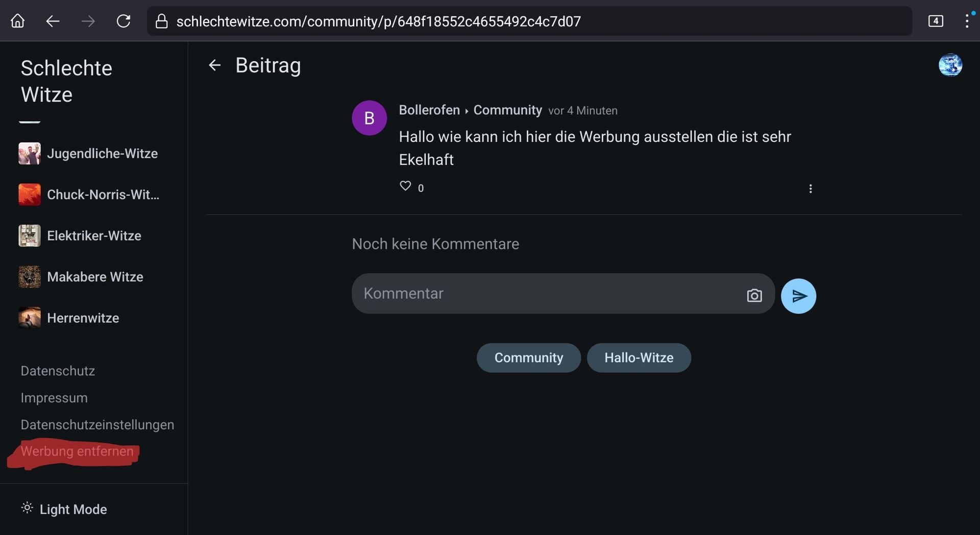Viewport: 980px width, 535px height.
Task: Open Jugendliche-Witze category
Action: coord(102,154)
